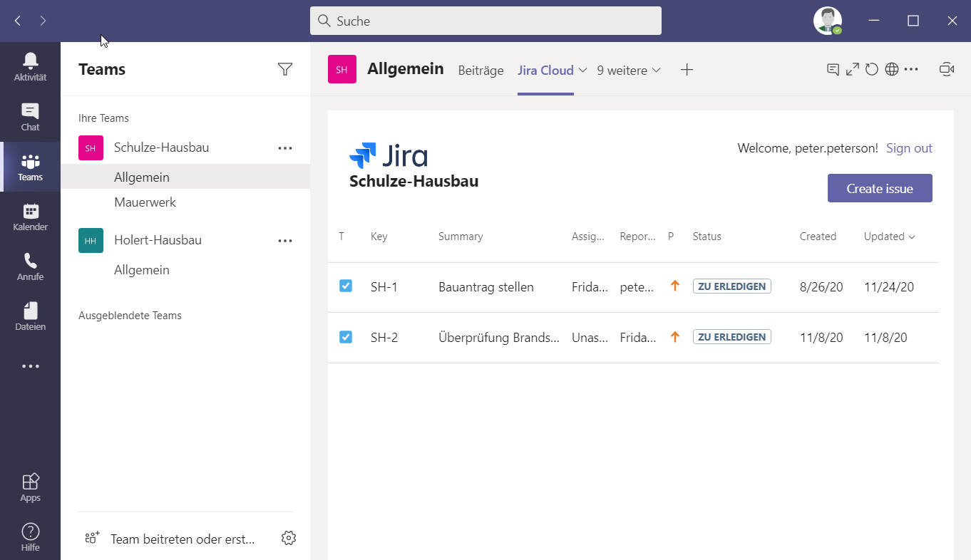Open the Anrufe phone icon

30,266
